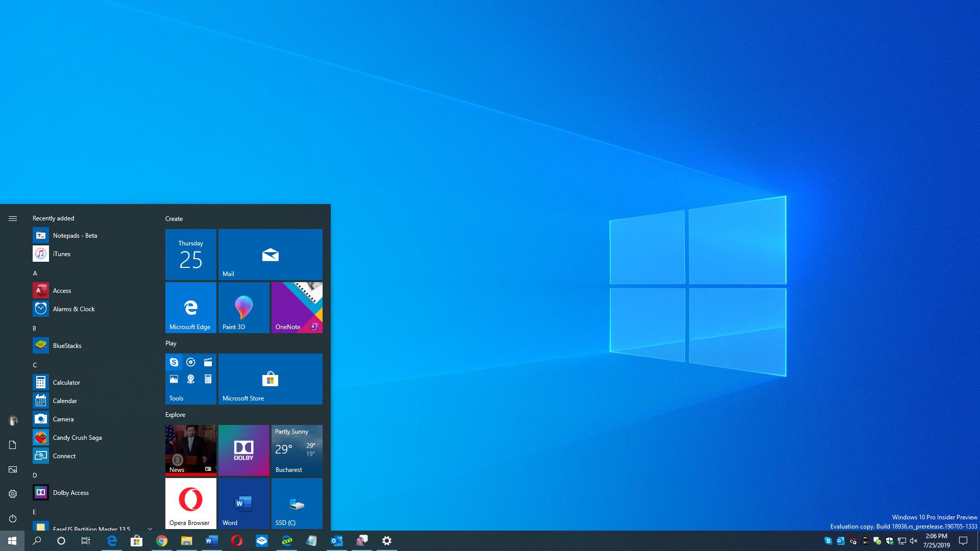980x551 pixels.
Task: Click the Calendar app entry
Action: [65, 400]
